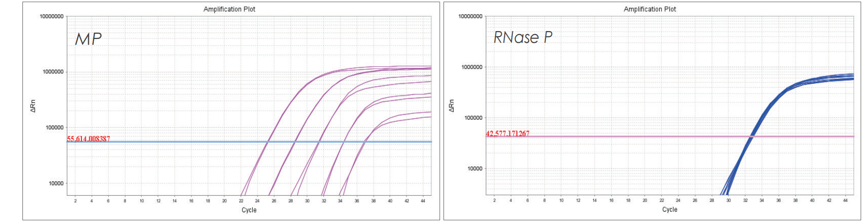Click the 10000000 y-axis tick in MP plot

(51, 17)
